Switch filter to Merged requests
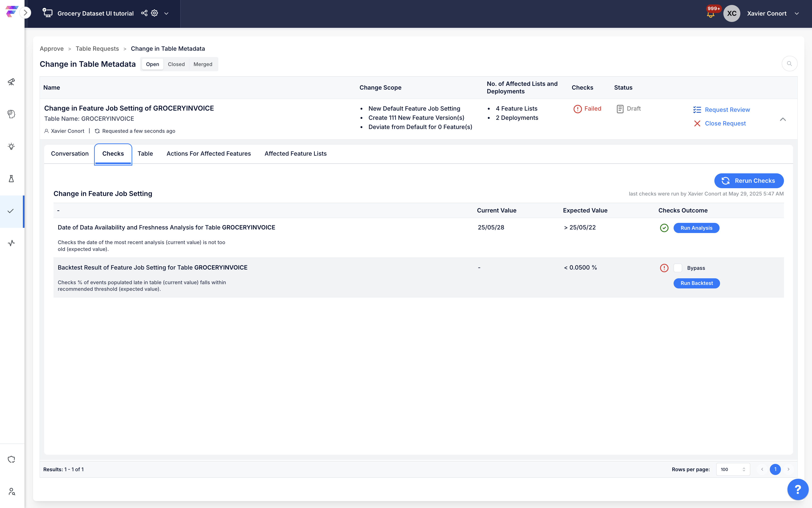 [203, 64]
